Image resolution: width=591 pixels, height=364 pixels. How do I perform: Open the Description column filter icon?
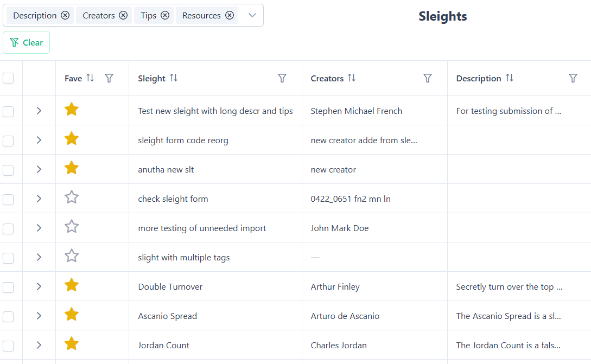click(x=573, y=78)
